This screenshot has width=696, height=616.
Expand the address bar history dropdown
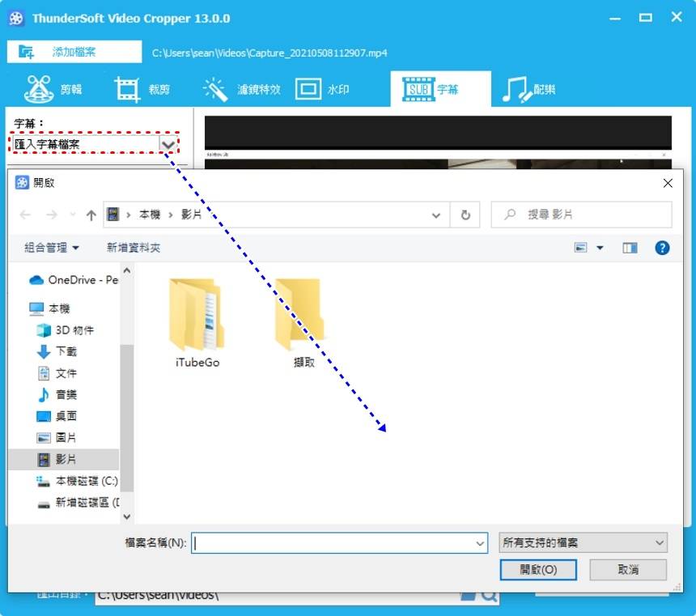coord(436,215)
